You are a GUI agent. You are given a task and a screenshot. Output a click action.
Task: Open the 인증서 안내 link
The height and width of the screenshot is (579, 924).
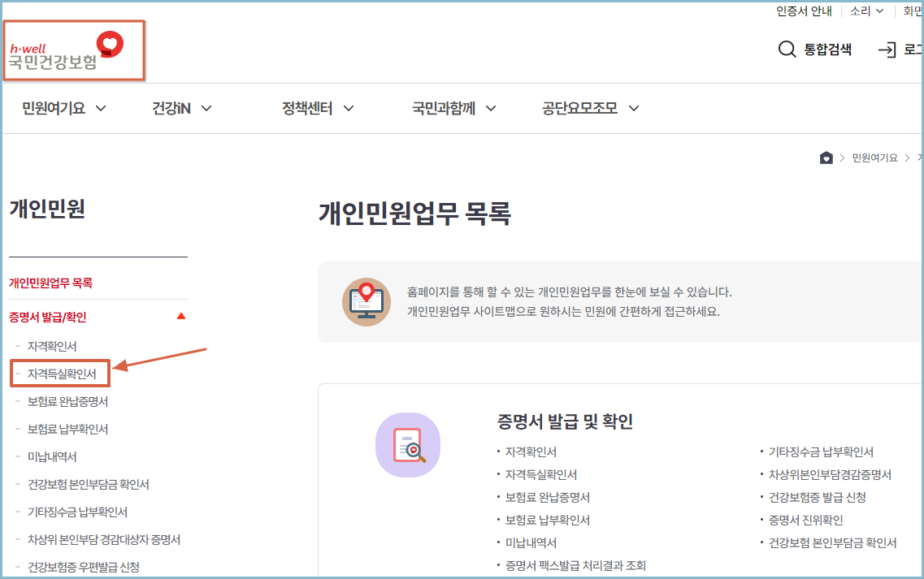pyautogui.click(x=804, y=11)
